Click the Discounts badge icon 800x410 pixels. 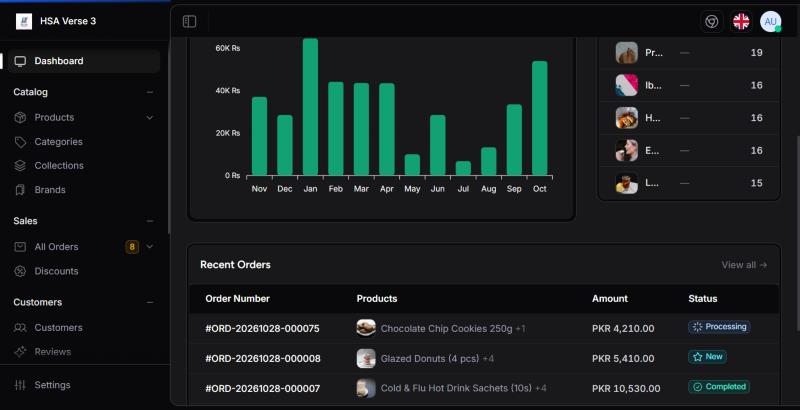coord(20,271)
